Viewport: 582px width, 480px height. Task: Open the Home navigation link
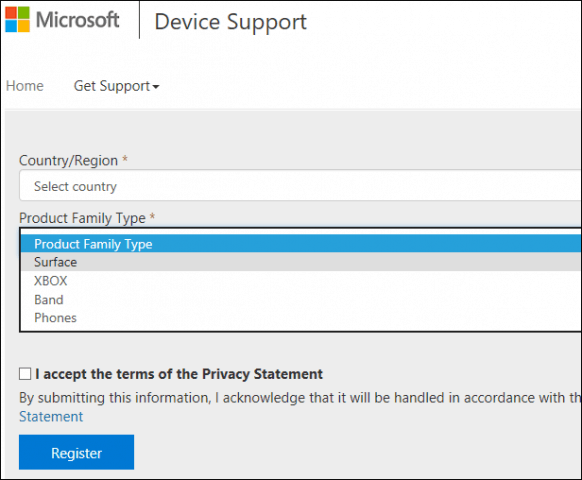[25, 86]
